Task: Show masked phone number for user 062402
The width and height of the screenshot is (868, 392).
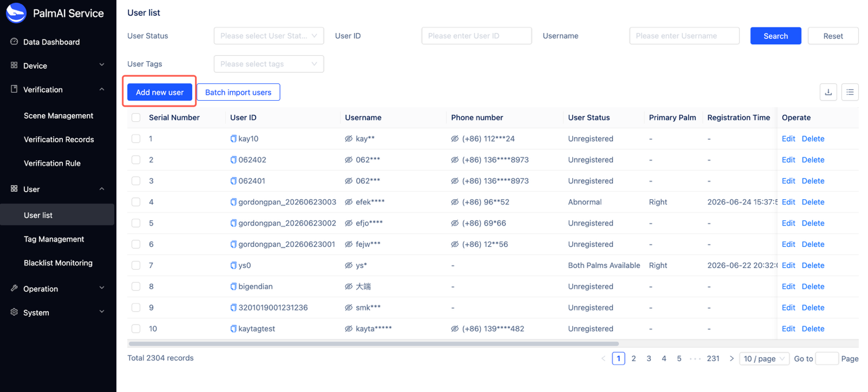Action: click(x=455, y=160)
